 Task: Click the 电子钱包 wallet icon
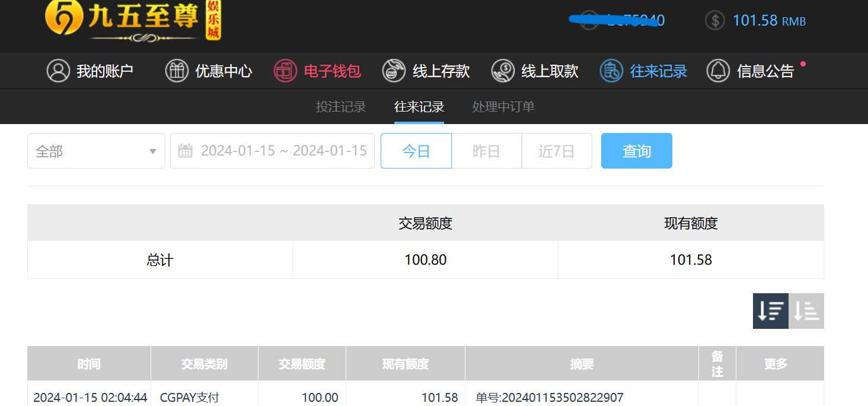point(285,71)
